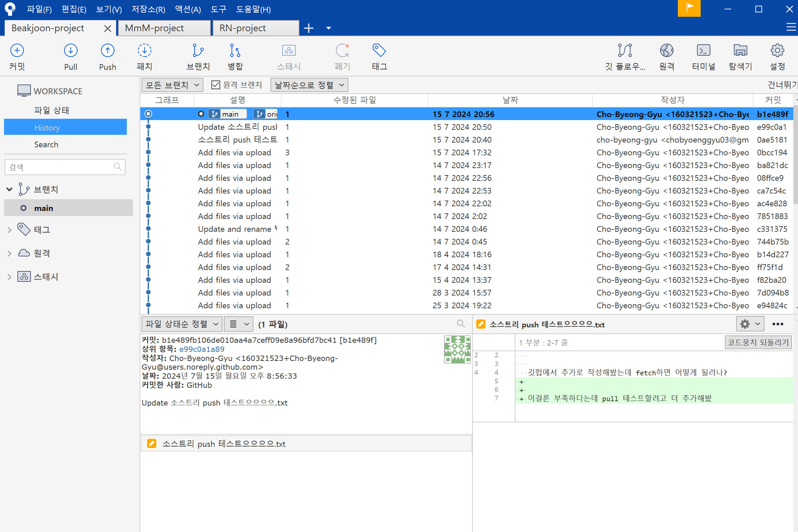Screen dimensions: 798x532
Task: Select commit 0bcc194 dated 15 7 2024 17:32
Action: pyautogui.click(x=467, y=152)
